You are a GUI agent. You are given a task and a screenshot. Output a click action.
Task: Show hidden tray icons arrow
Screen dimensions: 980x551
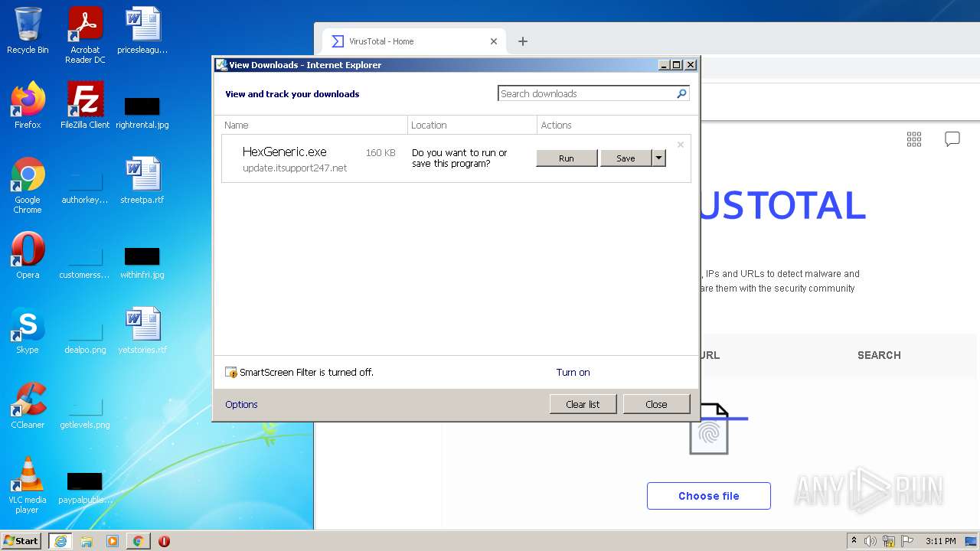854,541
